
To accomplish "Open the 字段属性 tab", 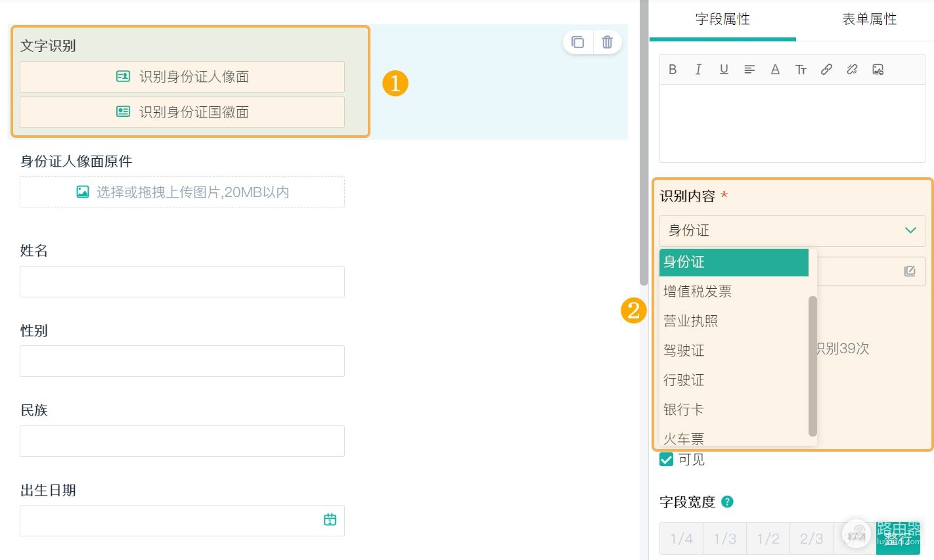I will 723,19.
